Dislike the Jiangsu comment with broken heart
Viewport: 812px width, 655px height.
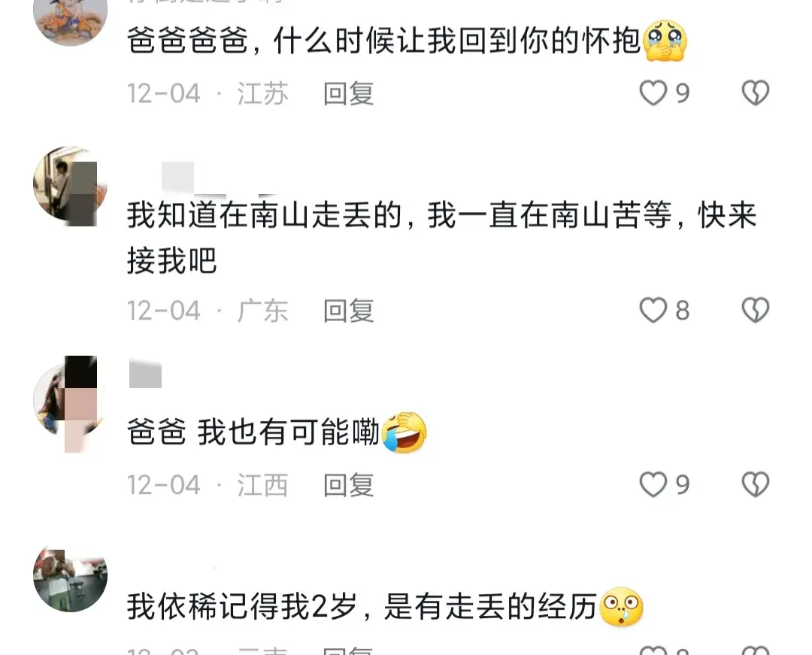pyautogui.click(x=756, y=93)
